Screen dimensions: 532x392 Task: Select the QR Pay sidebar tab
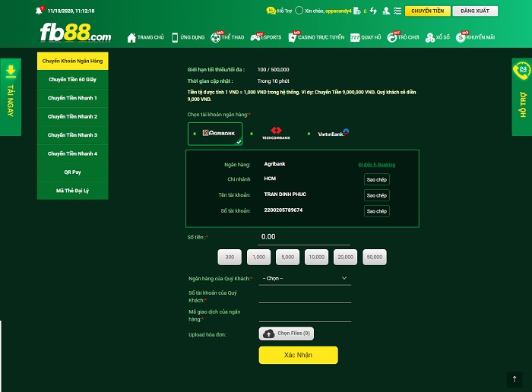pyautogui.click(x=72, y=172)
